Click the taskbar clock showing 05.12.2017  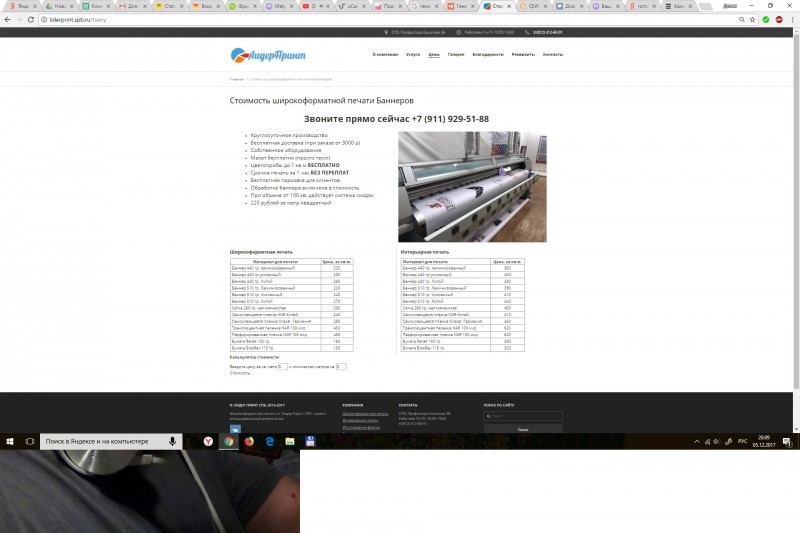[x=763, y=441]
